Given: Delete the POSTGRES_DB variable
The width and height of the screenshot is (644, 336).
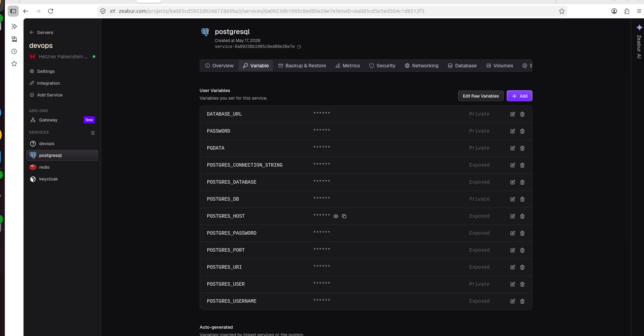Looking at the screenshot, I should [522, 199].
